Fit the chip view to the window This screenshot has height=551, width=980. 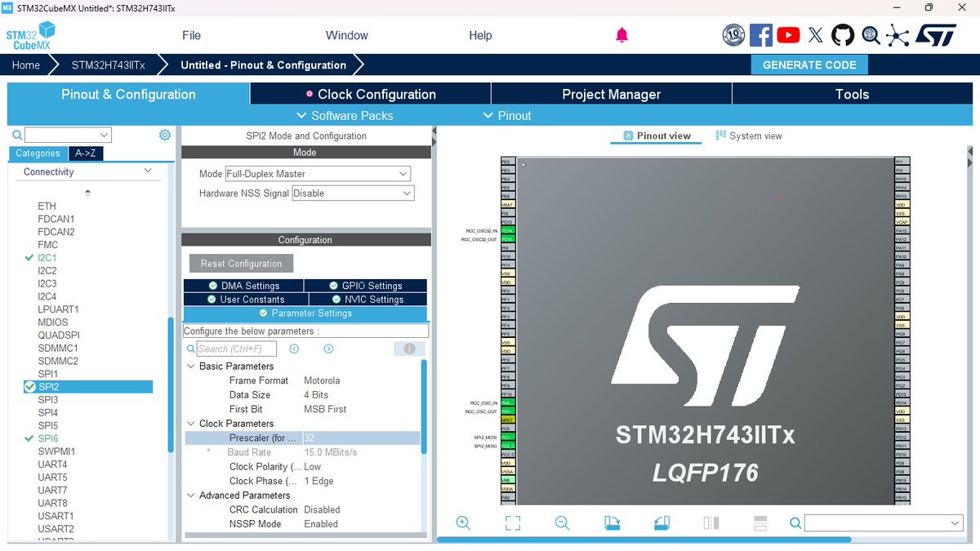[512, 523]
